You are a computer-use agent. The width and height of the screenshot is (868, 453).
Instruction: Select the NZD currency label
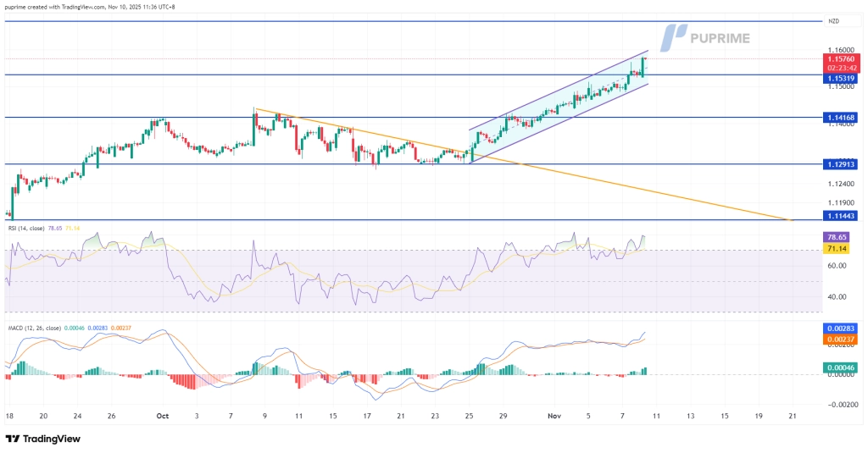click(834, 22)
